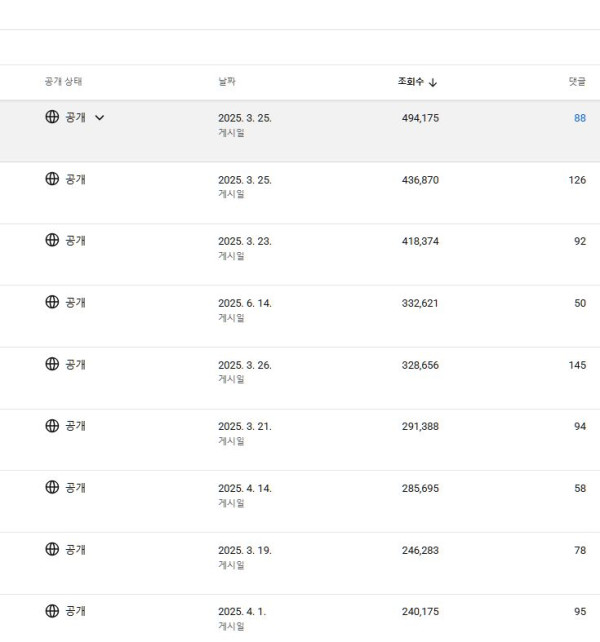Click the globe icon in the 436,870 views row
The image size is (600, 642).
tap(52, 179)
